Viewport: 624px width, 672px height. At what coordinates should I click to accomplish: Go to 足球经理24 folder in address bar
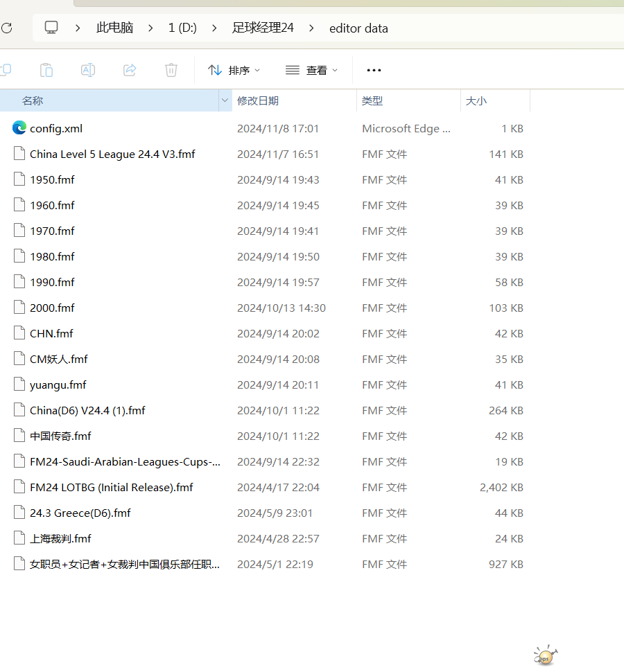click(263, 28)
